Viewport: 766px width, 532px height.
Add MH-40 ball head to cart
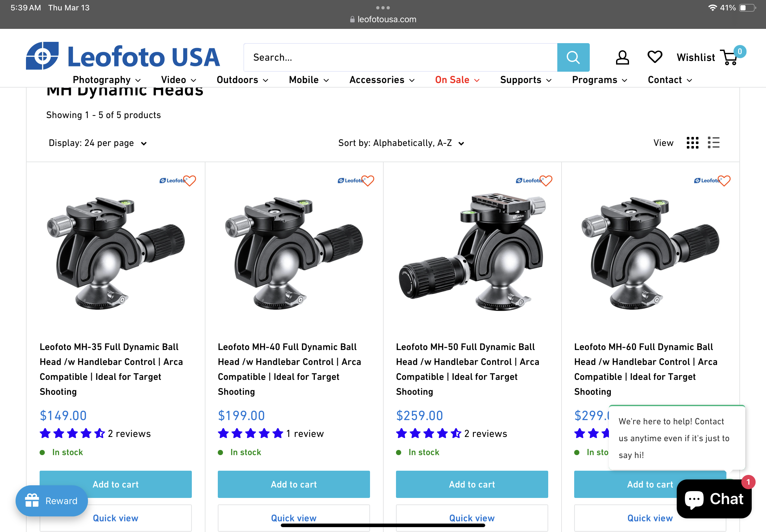click(x=293, y=484)
